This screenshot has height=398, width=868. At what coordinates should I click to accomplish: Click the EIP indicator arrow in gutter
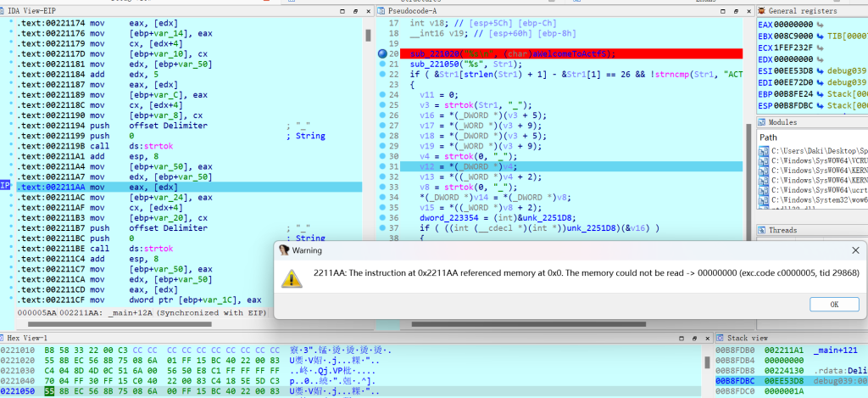click(6, 185)
